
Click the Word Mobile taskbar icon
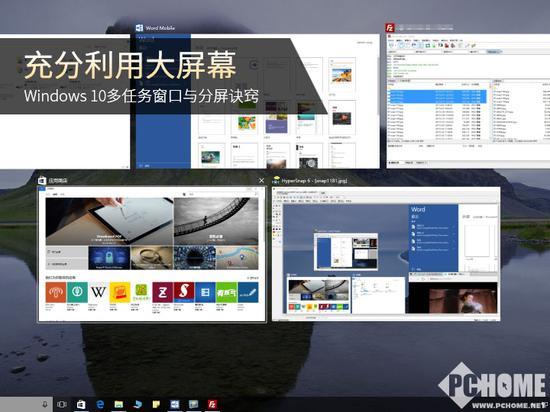(x=174, y=404)
